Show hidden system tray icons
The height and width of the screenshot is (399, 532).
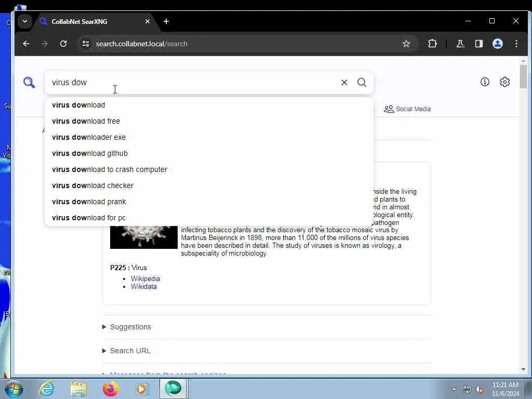click(454, 389)
